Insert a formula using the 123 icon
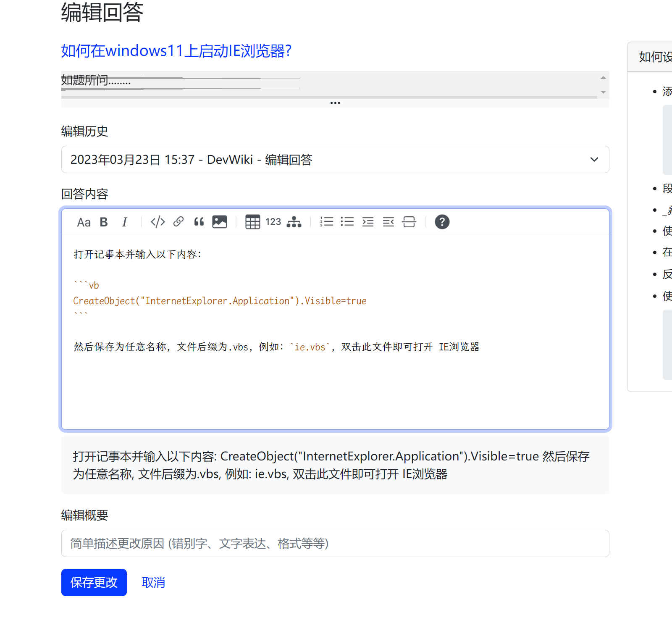This screenshot has height=631, width=672. point(273,222)
